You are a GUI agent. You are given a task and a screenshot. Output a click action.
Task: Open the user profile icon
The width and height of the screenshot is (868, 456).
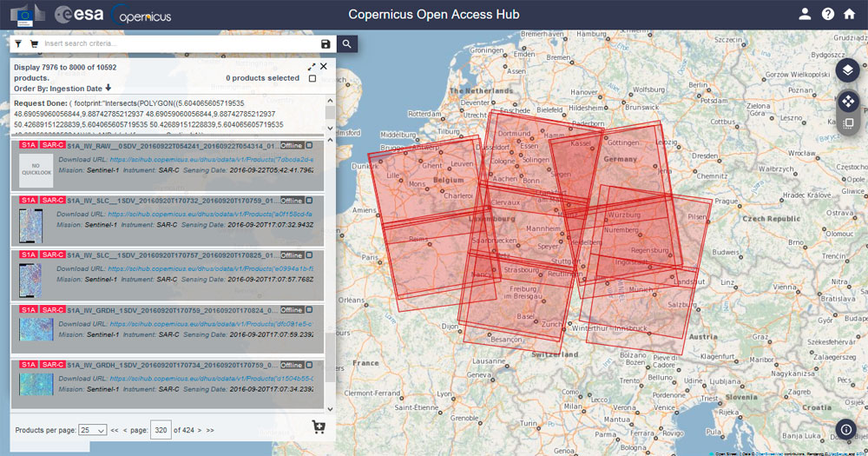tap(805, 15)
